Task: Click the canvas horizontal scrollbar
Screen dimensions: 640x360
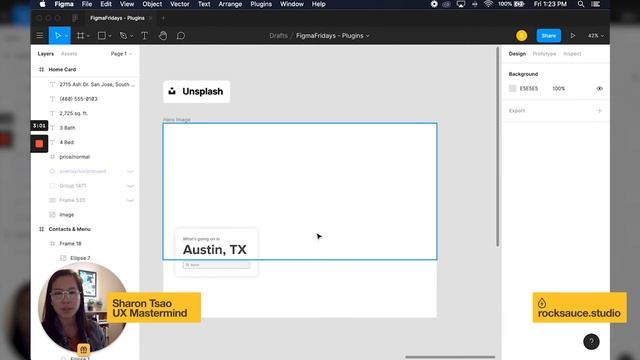Action: click(450, 357)
